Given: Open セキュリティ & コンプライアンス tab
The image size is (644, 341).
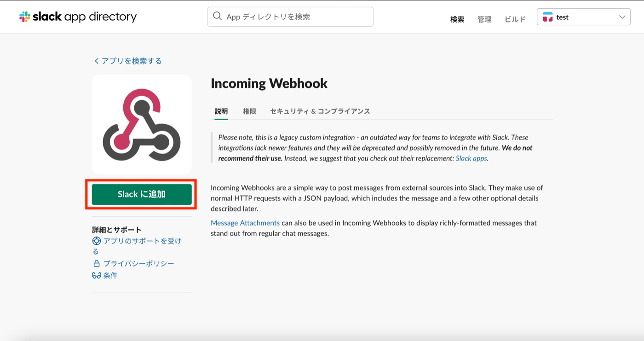Looking at the screenshot, I should coord(320,111).
